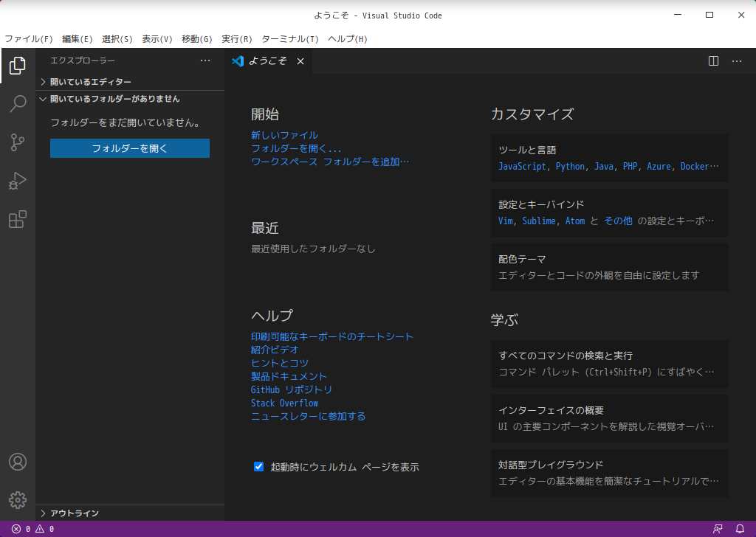Click the フォルダーを開く button in sidebar
Image resolution: width=756 pixels, height=537 pixels.
tap(130, 148)
